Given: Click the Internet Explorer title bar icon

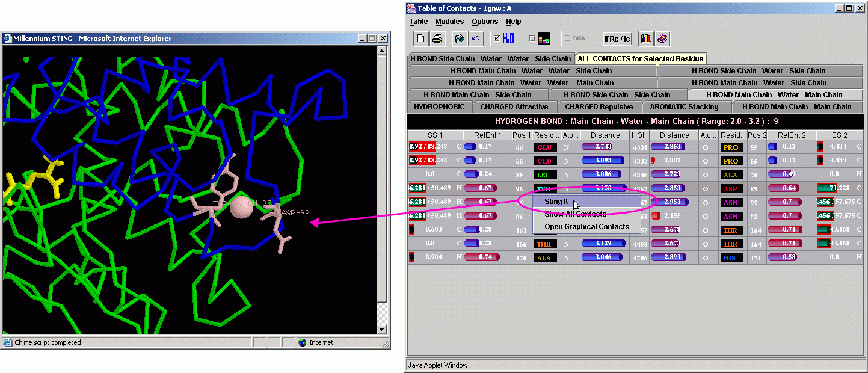Looking at the screenshot, I should (x=8, y=39).
